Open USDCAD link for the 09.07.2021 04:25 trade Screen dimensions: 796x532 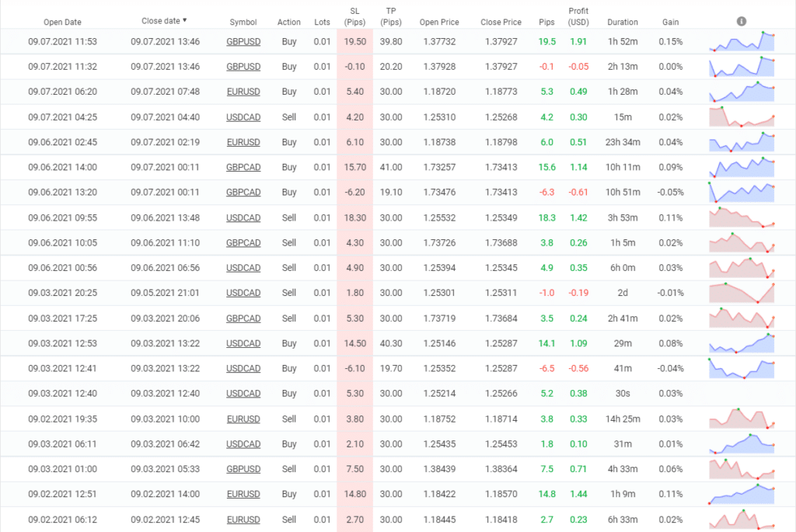[x=243, y=117]
